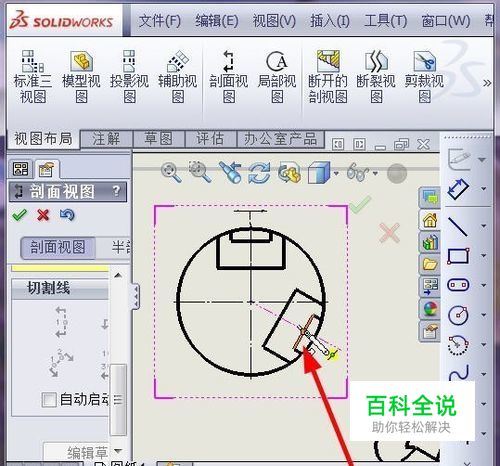Open the 文件(F) menu
Image resolution: width=500 pixels, height=466 pixels.
tap(160, 21)
